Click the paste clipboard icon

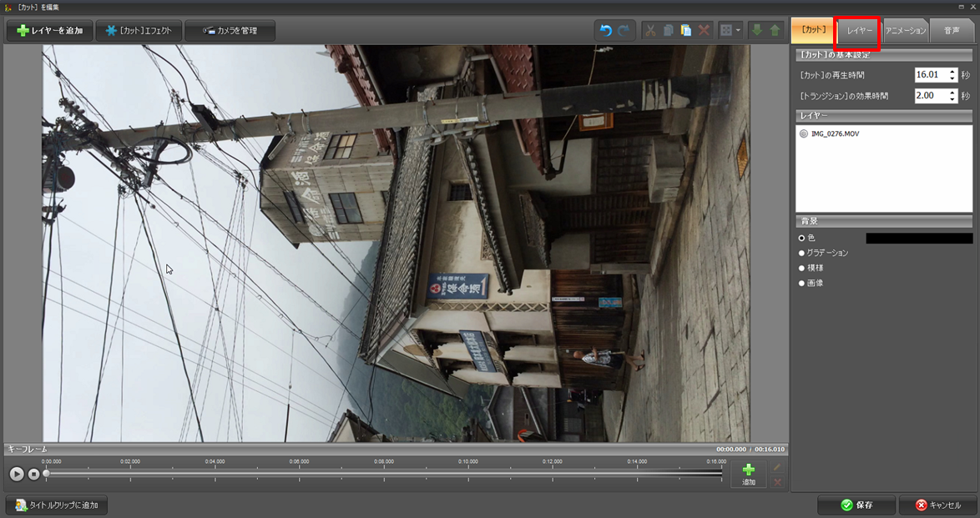point(686,31)
